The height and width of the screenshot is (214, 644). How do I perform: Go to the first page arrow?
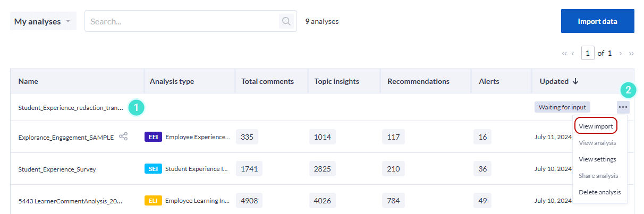pyautogui.click(x=564, y=54)
